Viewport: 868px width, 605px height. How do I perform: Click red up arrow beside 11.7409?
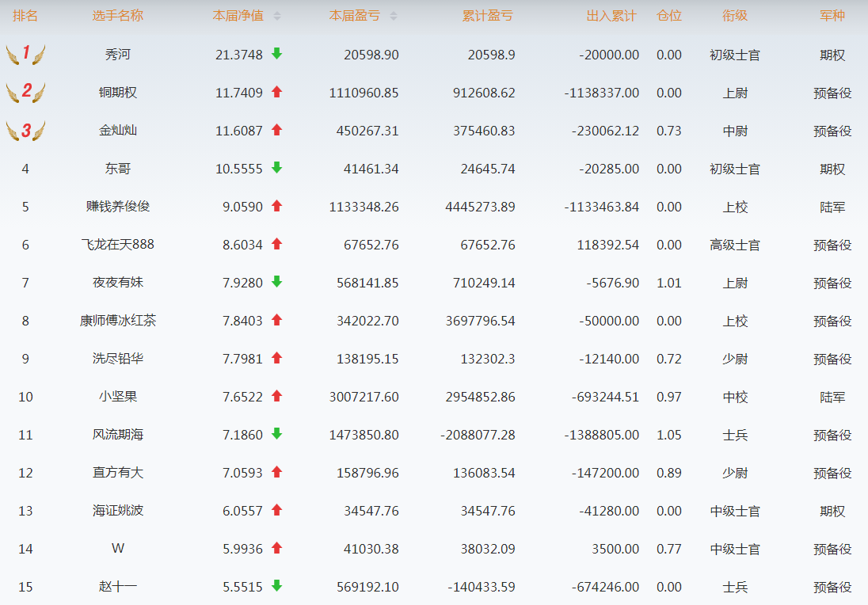click(276, 92)
